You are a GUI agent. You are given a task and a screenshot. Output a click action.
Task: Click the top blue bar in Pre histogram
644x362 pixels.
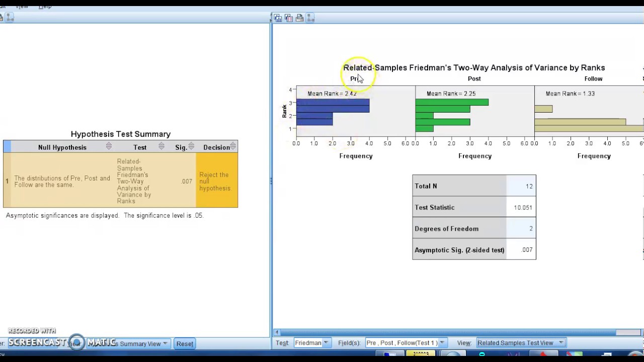pyautogui.click(x=333, y=103)
